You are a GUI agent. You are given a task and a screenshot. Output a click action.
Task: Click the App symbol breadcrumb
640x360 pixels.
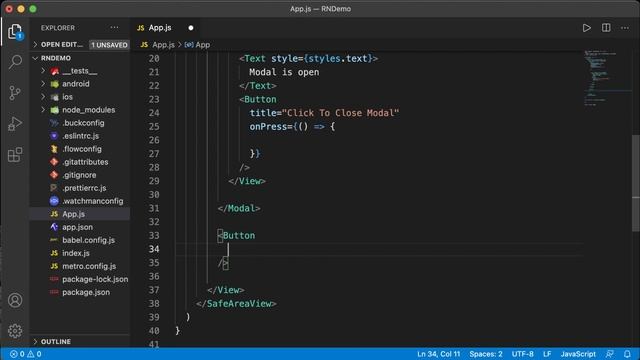click(202, 44)
